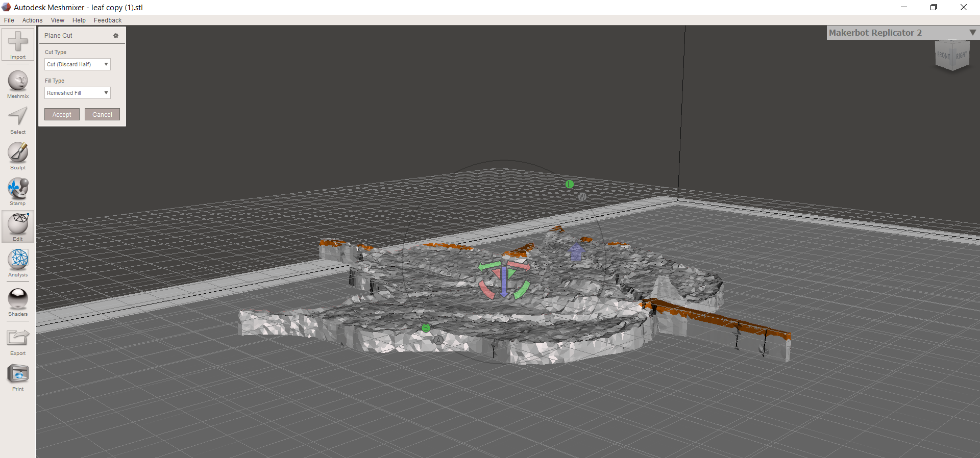The height and width of the screenshot is (458, 980).
Task: Click the green S widget handle
Action: tap(426, 328)
